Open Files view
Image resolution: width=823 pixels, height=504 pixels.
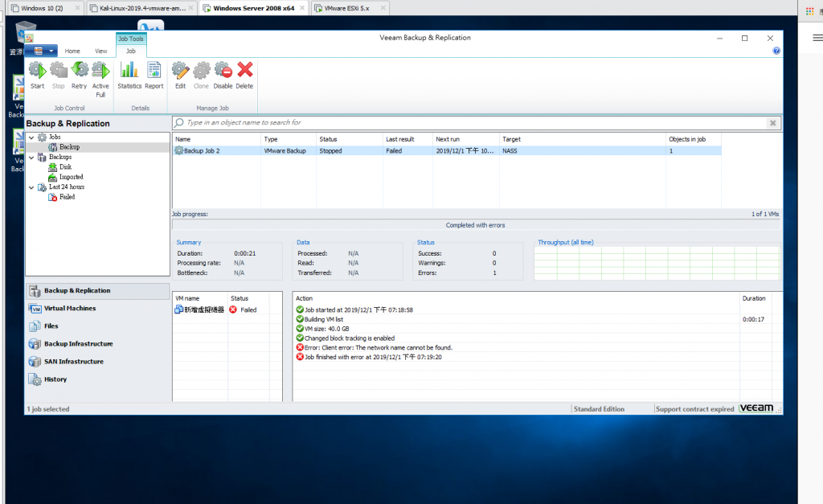pos(97,326)
